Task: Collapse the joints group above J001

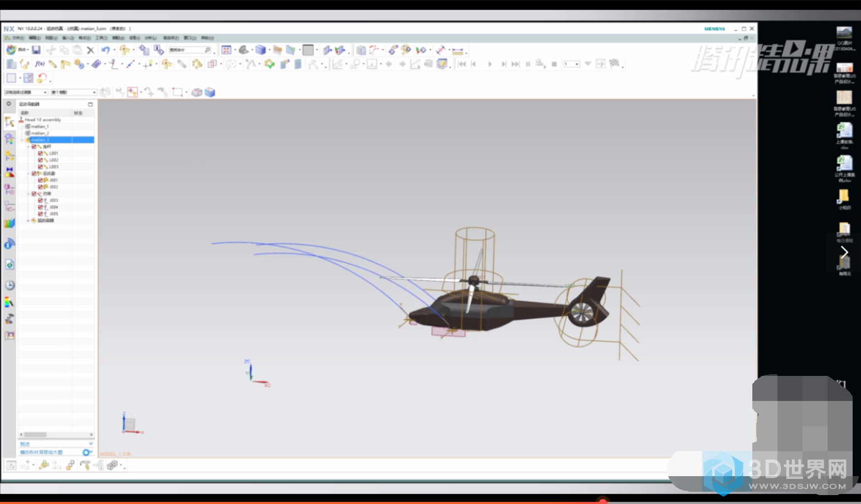Action: tap(28, 173)
